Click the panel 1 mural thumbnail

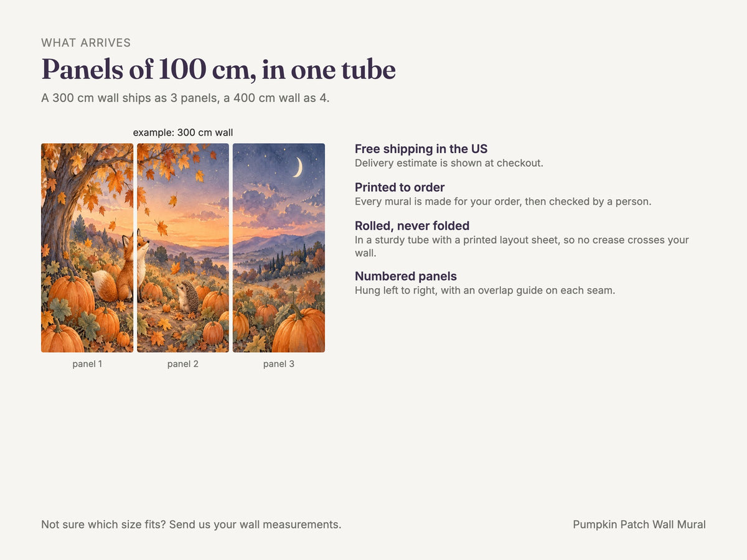click(87, 248)
